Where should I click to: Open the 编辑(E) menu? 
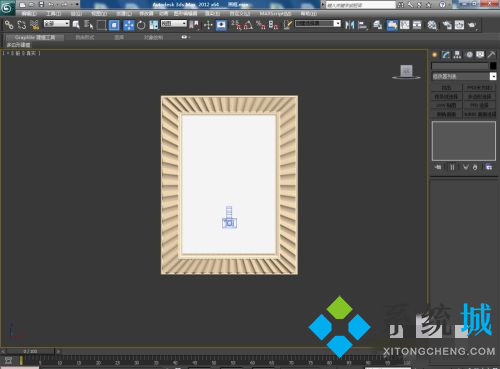coord(29,14)
